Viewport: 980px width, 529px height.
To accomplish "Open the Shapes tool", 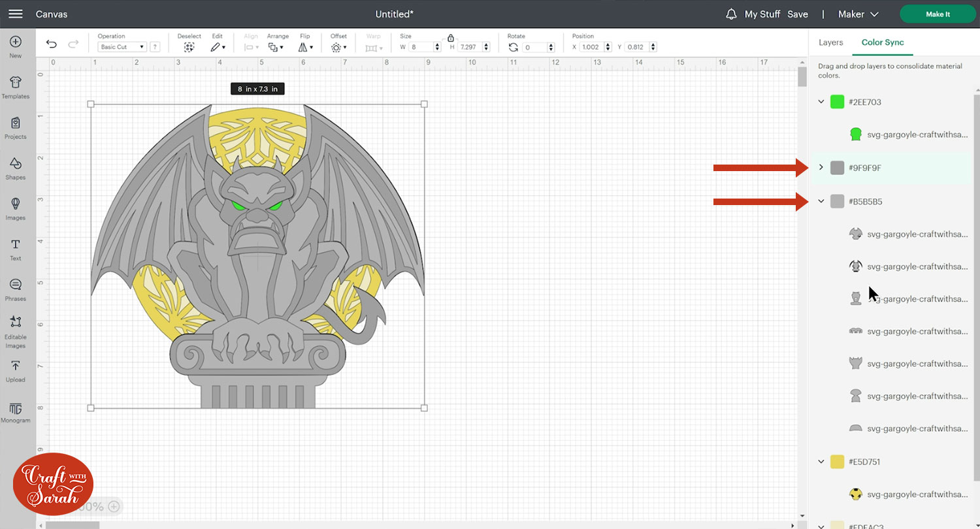I will click(x=16, y=168).
